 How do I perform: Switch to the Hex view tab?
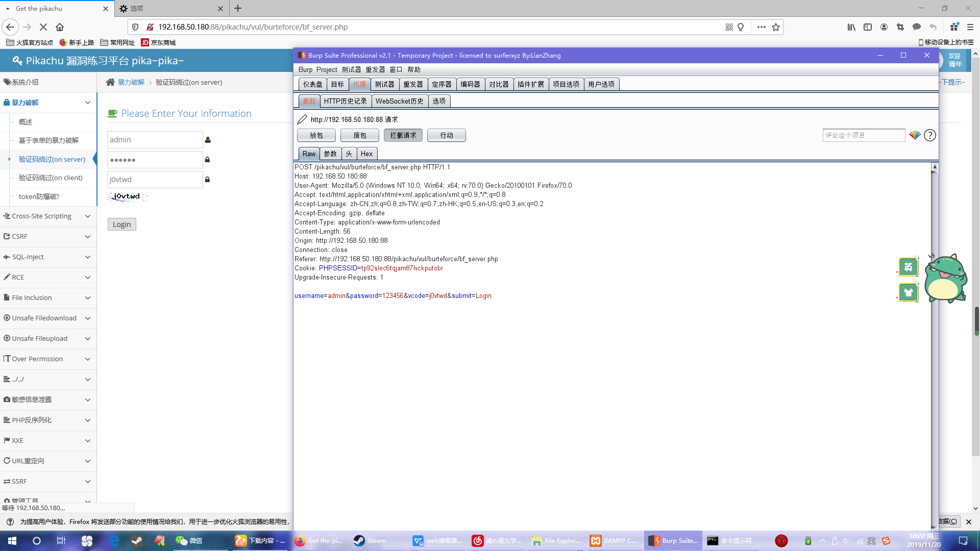coord(366,154)
